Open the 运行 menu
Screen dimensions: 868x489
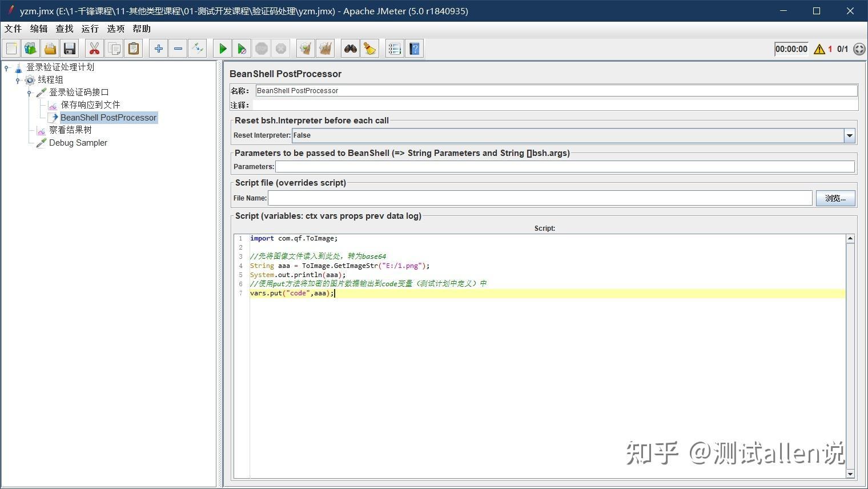point(90,29)
